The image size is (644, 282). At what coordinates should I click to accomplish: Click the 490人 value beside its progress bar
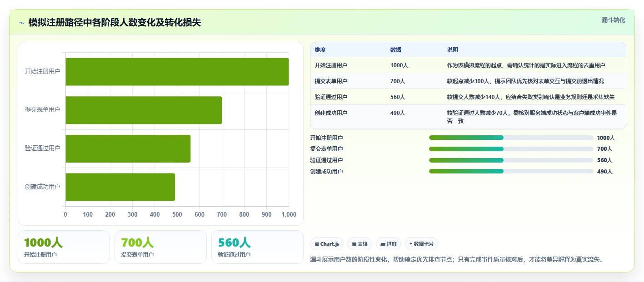[x=604, y=172]
